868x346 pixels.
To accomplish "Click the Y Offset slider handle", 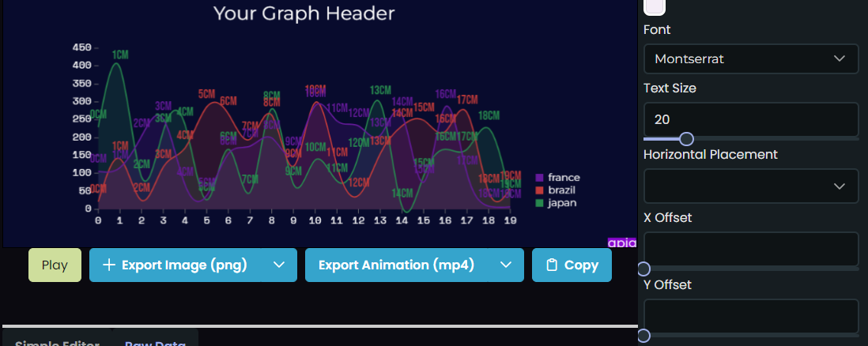I will [643, 336].
